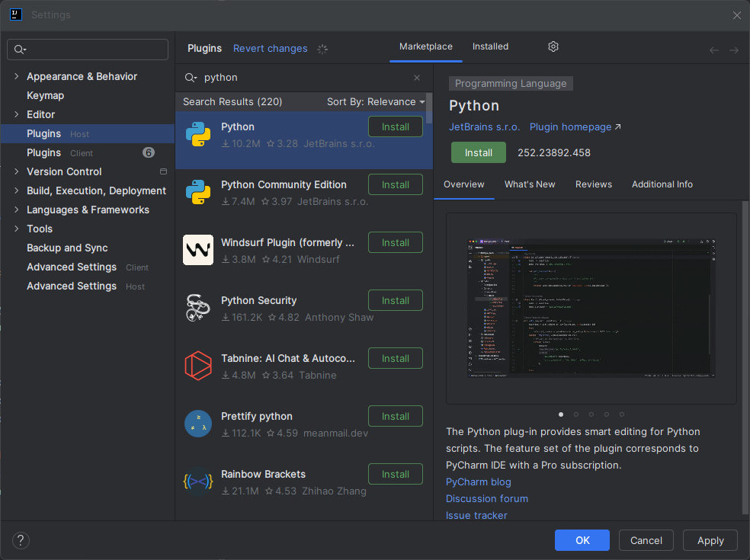The image size is (750, 560).
Task: Select the last screenshot carousel dot
Action: pos(622,414)
